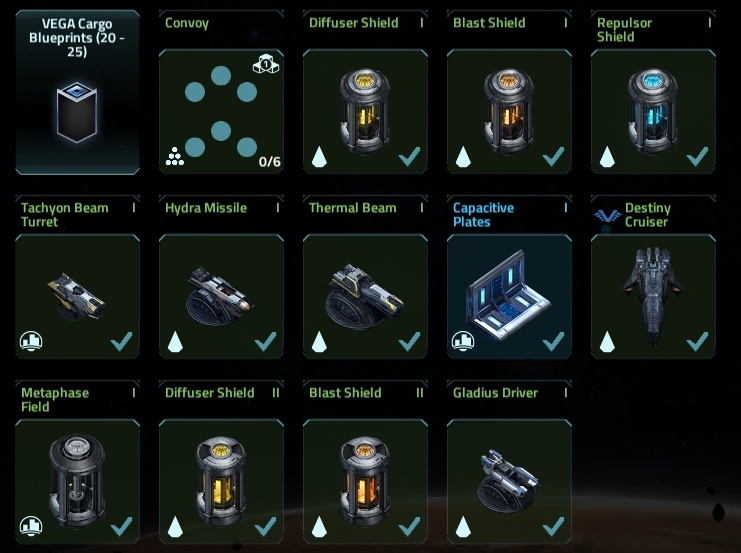Select the Repulsor Shield blue canister
The height and width of the screenshot is (553, 741).
tap(653, 112)
